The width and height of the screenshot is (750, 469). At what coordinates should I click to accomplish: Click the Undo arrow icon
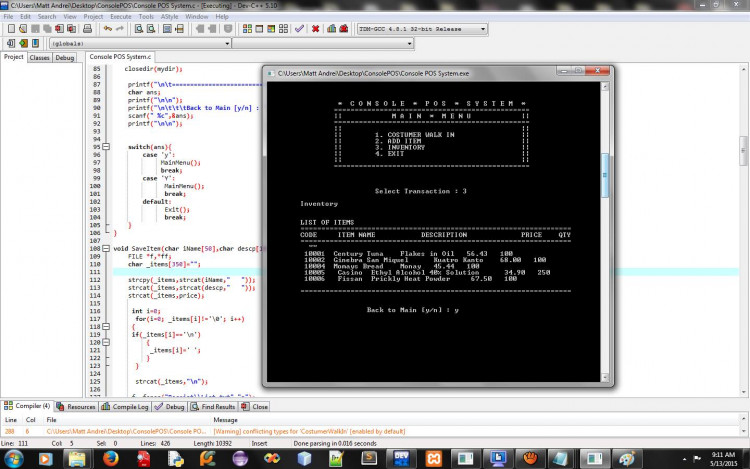pos(108,29)
